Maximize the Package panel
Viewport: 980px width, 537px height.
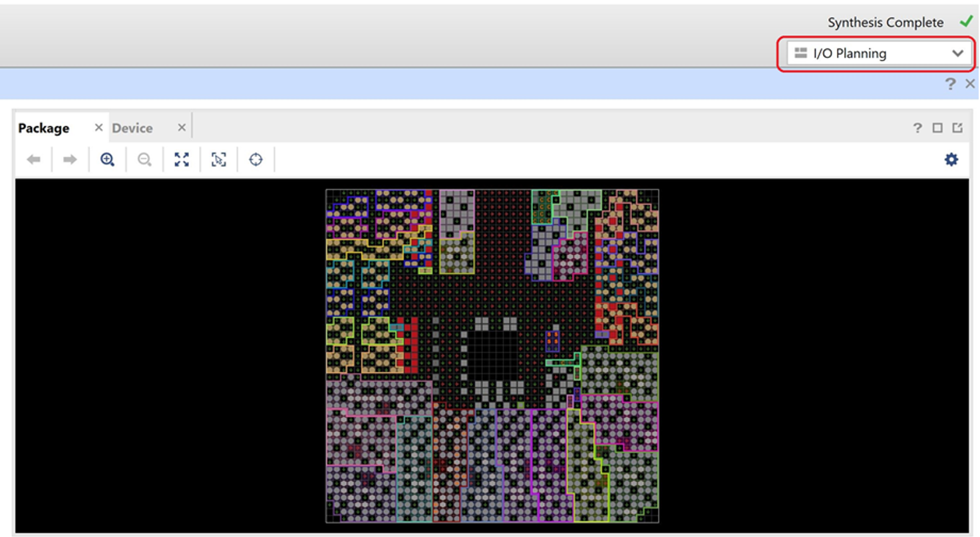pos(937,128)
